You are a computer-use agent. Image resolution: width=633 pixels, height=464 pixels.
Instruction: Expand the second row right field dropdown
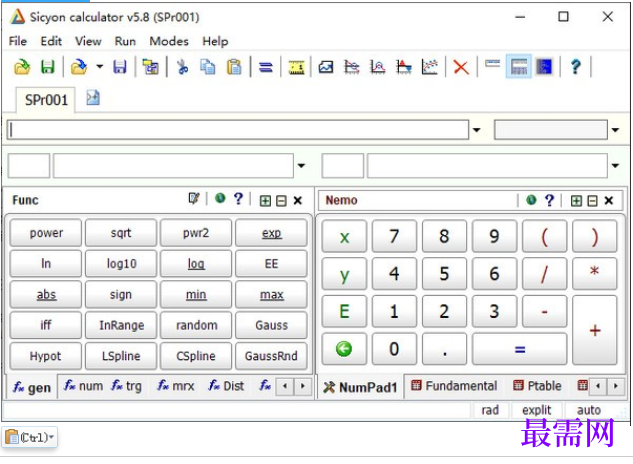[x=615, y=166]
